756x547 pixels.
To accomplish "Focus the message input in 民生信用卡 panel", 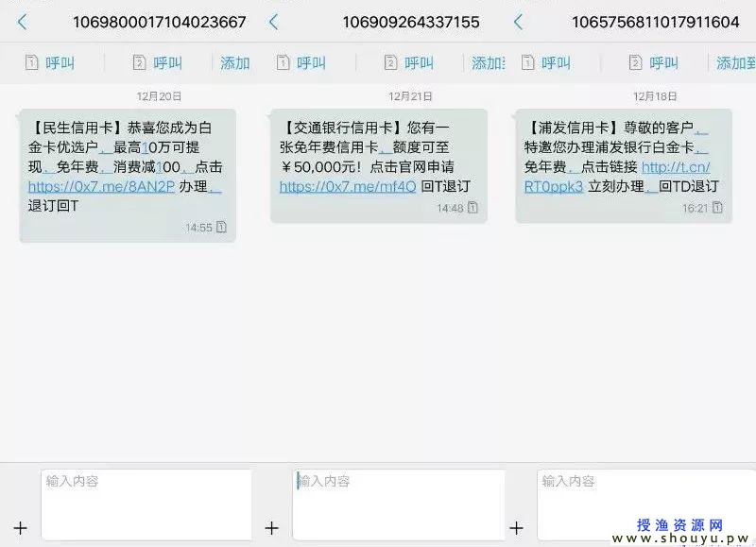I will [x=146, y=504].
